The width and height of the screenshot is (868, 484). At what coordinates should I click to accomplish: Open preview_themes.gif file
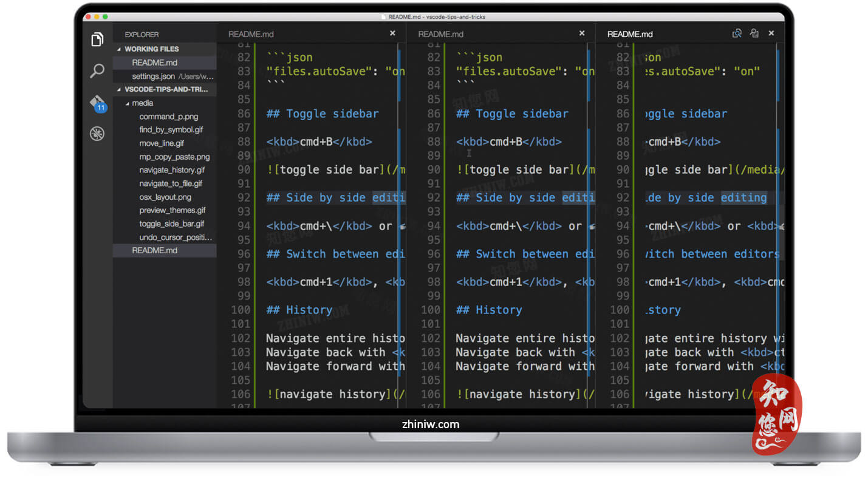tap(173, 210)
